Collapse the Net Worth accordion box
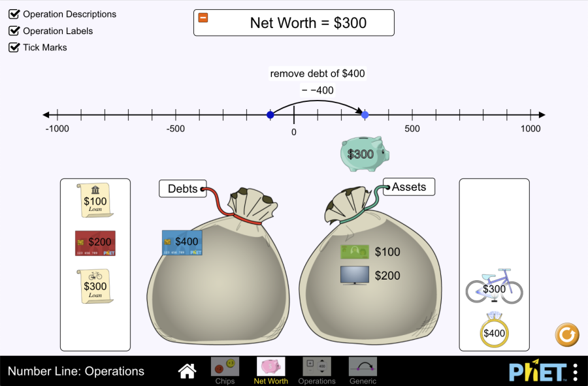The image size is (588, 386). coord(203,18)
